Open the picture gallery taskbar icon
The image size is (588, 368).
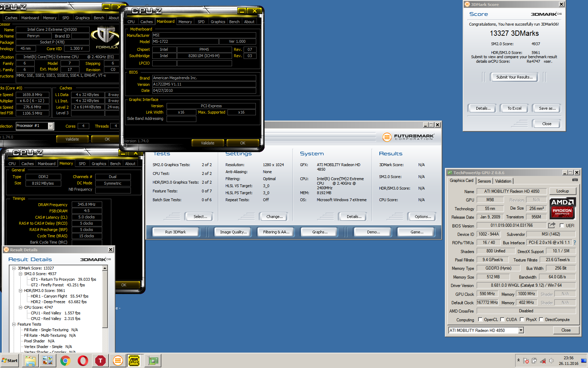point(48,360)
